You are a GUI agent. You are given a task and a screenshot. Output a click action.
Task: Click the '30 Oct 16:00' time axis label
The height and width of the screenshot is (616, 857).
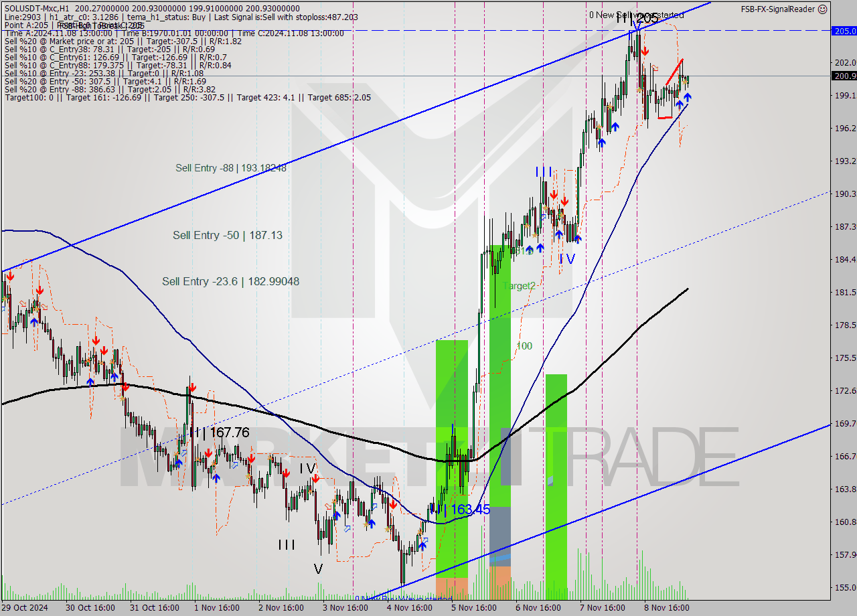(x=90, y=608)
